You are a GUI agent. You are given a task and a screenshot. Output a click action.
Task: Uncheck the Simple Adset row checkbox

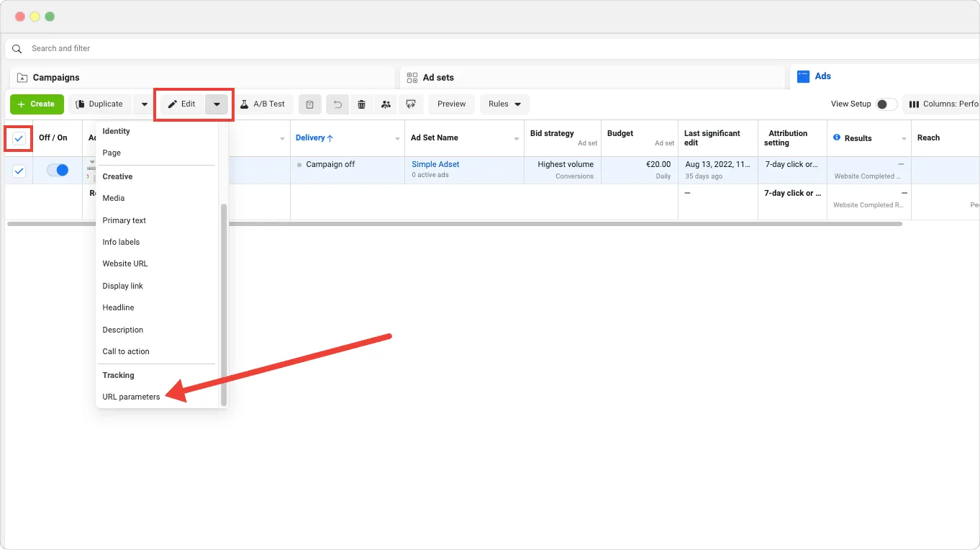[19, 171]
